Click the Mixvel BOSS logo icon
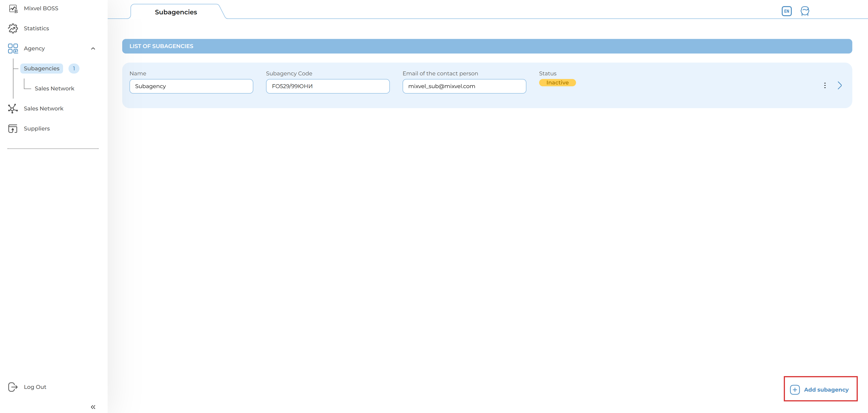The width and height of the screenshot is (868, 413). click(13, 8)
